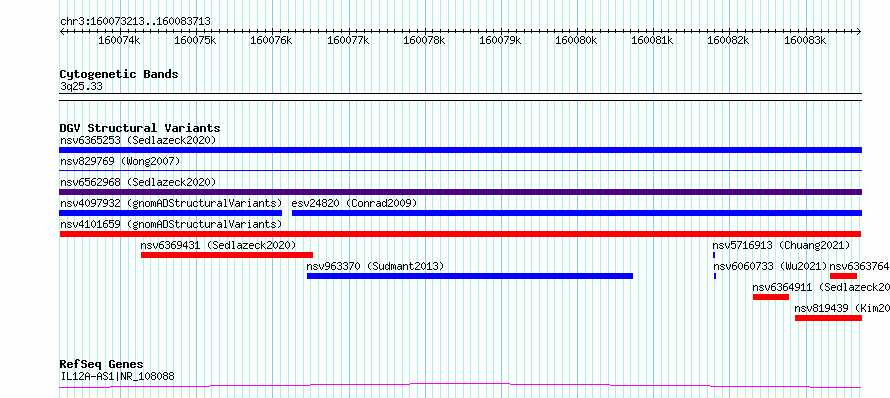Click the 160082k ruler tick label
Image resolution: width=890 pixels, height=398 pixels.
coord(729,40)
